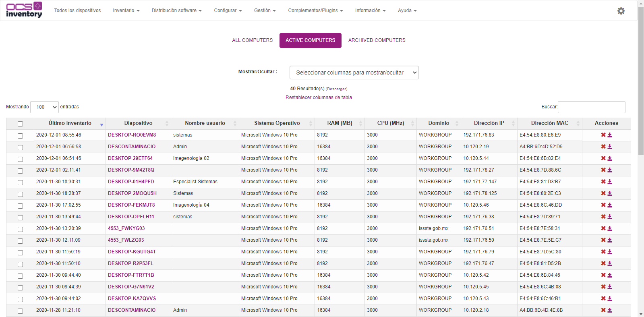The height and width of the screenshot is (317, 644).
Task: Toggle the select-all checkbox in table header
Action: click(x=20, y=124)
